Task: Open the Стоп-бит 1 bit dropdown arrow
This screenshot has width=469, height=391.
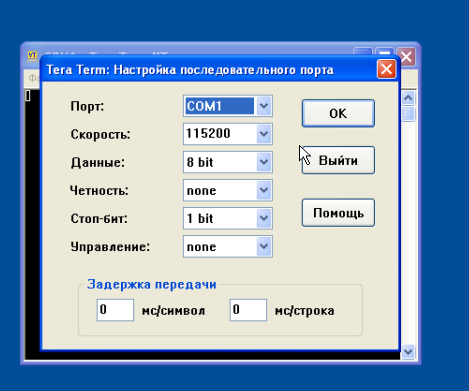Action: tap(264, 218)
